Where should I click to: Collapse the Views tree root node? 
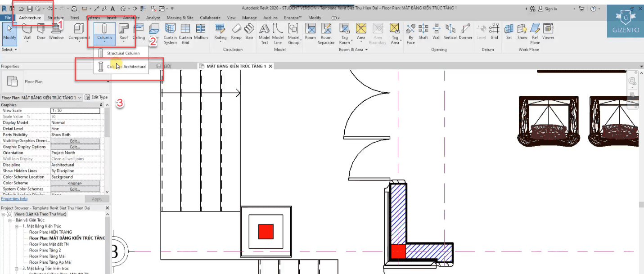[x=4, y=214]
